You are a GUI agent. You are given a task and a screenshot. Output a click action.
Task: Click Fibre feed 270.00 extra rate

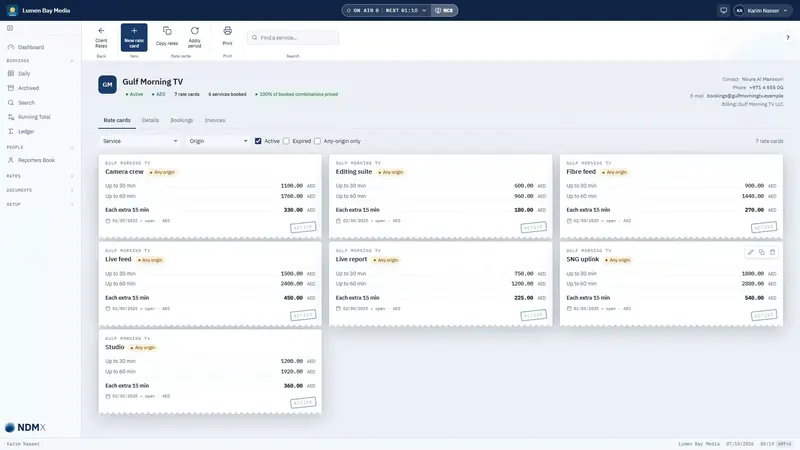point(754,210)
